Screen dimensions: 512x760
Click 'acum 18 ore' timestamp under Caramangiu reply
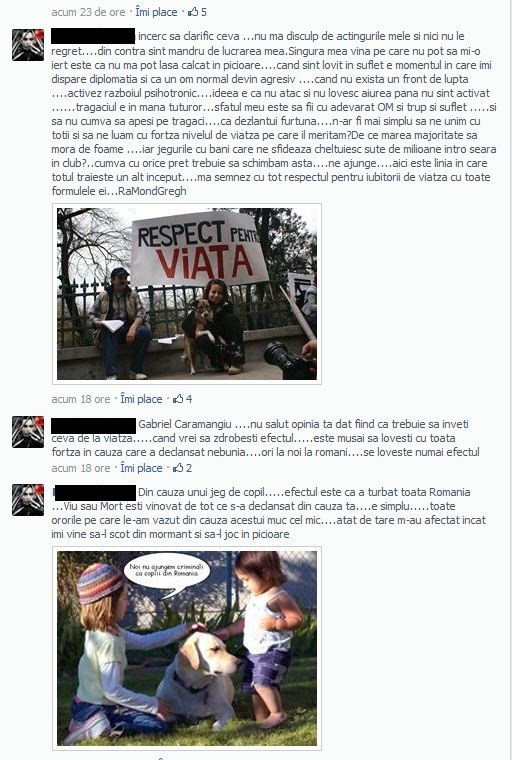coord(81,468)
